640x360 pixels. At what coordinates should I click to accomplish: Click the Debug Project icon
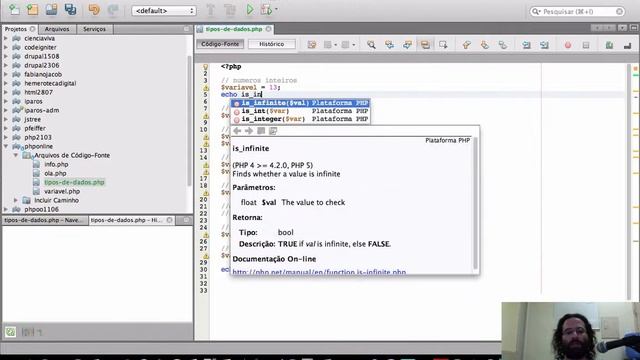click(267, 10)
